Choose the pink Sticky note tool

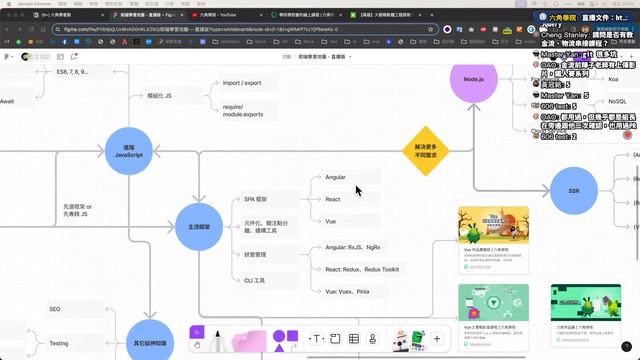[249, 341]
